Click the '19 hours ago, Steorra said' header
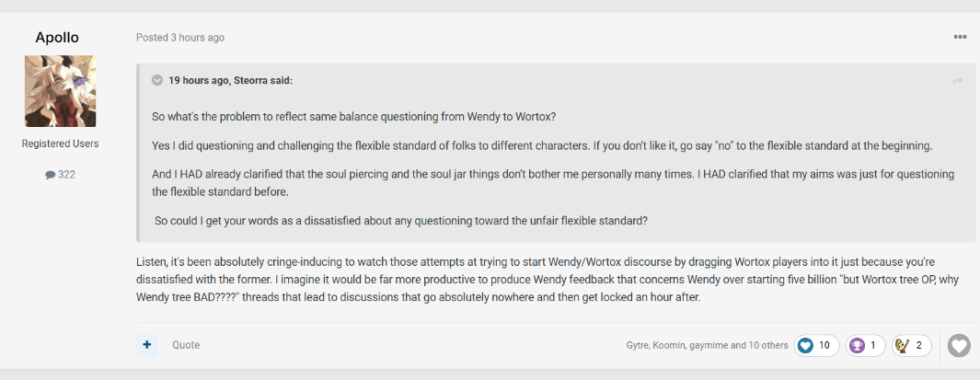The height and width of the screenshot is (380, 980). (x=230, y=81)
